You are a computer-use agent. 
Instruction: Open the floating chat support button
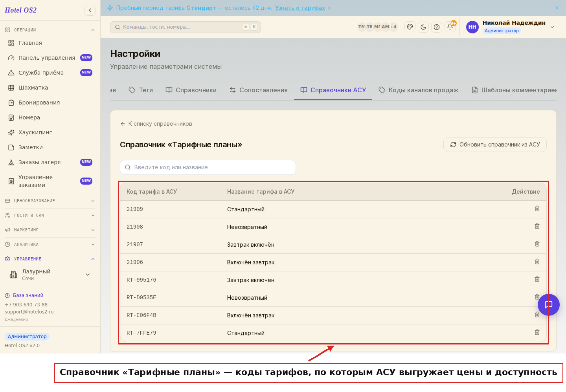click(549, 305)
